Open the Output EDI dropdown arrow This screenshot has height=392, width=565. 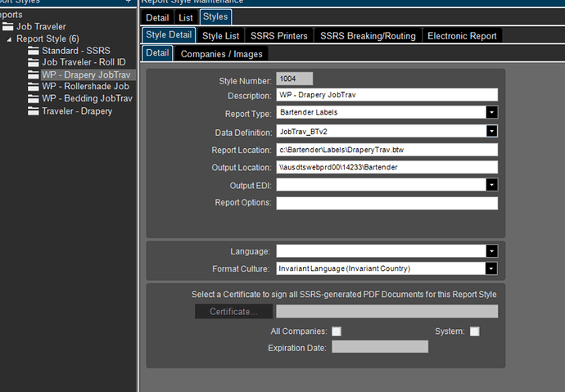click(x=491, y=185)
